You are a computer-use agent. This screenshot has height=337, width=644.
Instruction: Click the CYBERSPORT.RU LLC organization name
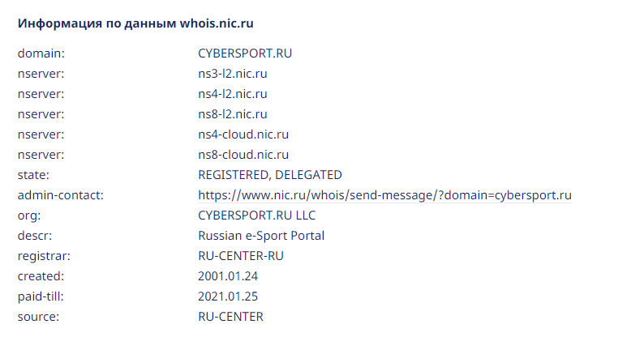click(257, 215)
